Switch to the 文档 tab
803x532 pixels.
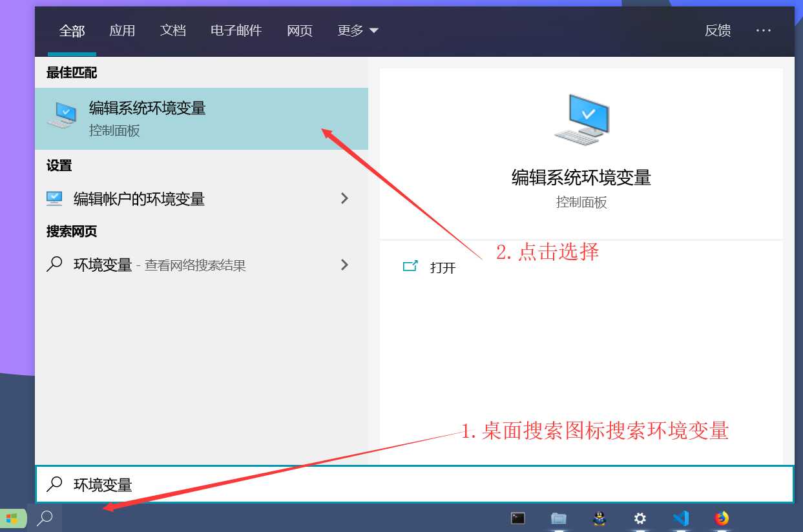tap(173, 31)
